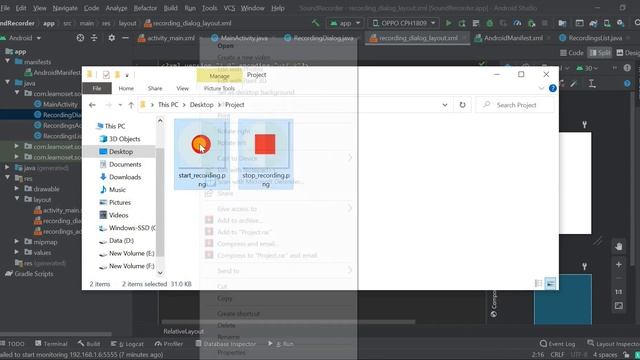Open Explorer address bar history dropdown
This screenshot has height=360, width=640.
tap(444, 105)
